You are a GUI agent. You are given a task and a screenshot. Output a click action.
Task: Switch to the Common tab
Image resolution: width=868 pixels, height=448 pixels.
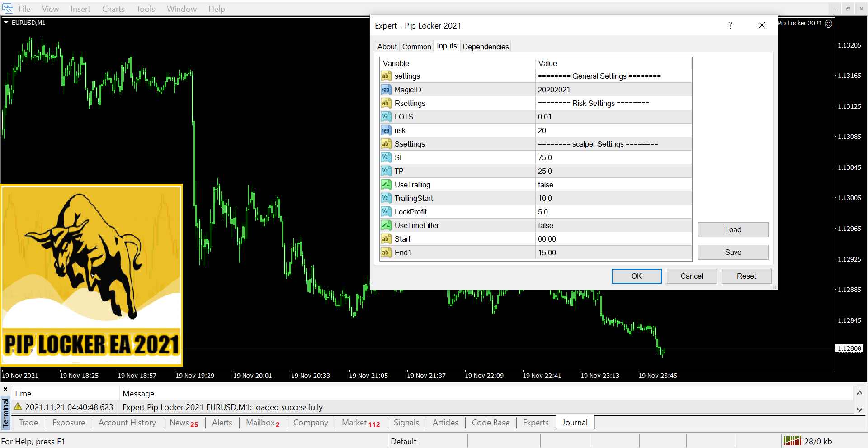(416, 47)
